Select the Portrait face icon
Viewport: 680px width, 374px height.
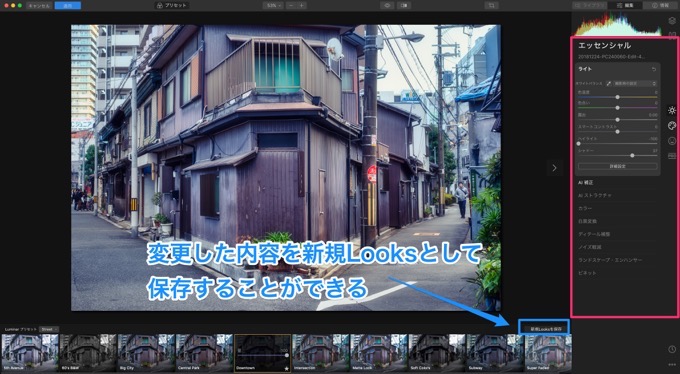[x=672, y=141]
